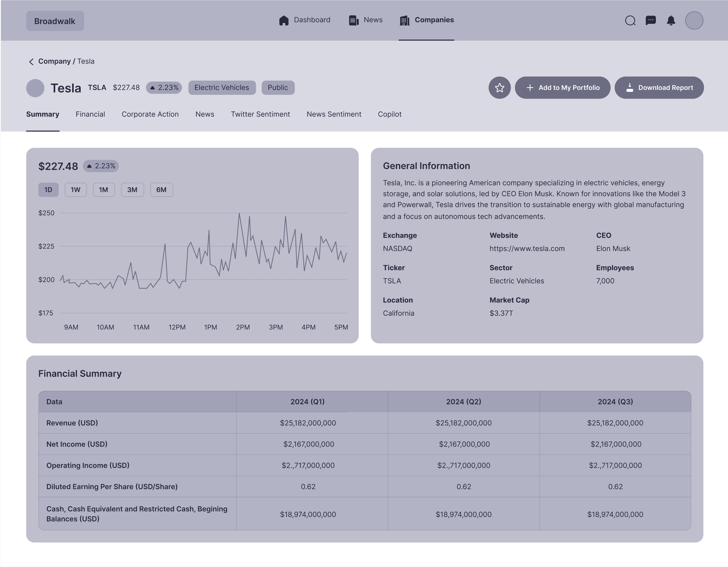This screenshot has height=567, width=728.
Task: Select the Revenue (USD) row label
Action: pyautogui.click(x=72, y=423)
